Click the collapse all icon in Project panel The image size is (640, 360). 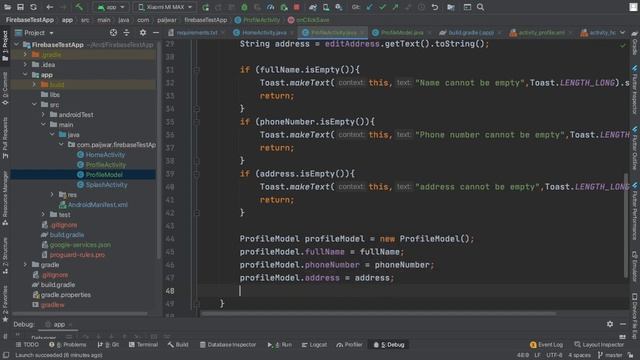point(127,33)
